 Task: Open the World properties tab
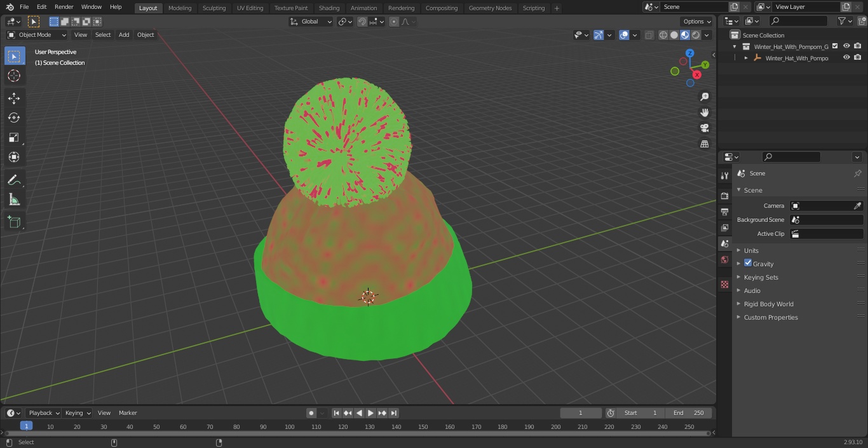[x=724, y=259]
